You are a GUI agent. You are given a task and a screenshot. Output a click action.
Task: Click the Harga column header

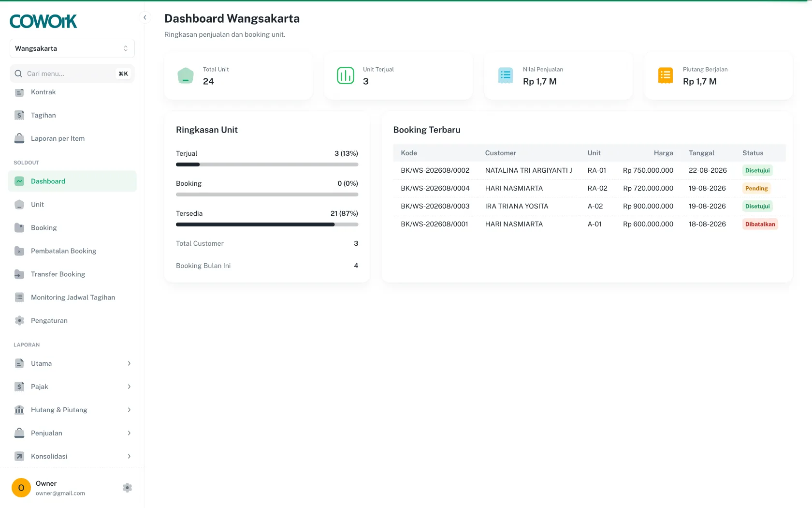click(x=664, y=153)
